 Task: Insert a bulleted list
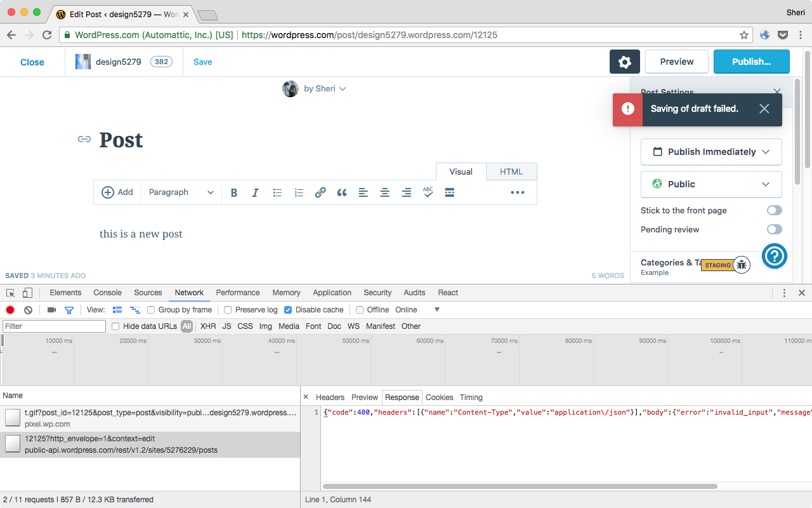(x=277, y=192)
